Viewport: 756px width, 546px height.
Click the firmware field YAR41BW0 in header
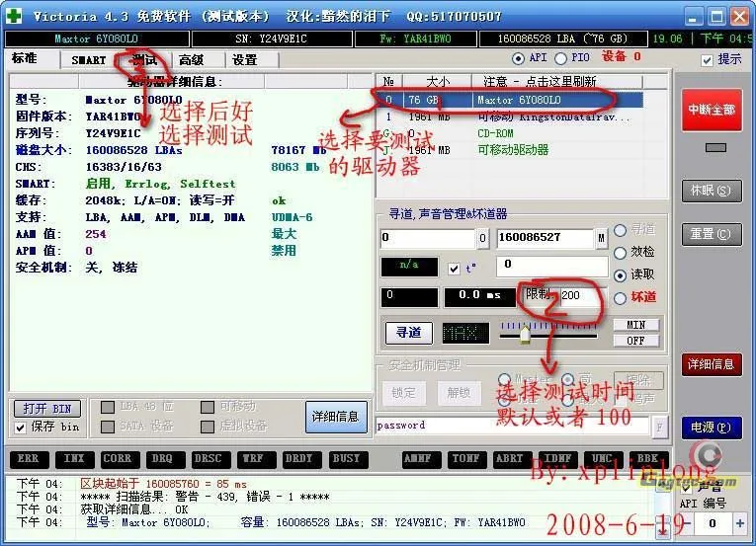coord(416,39)
